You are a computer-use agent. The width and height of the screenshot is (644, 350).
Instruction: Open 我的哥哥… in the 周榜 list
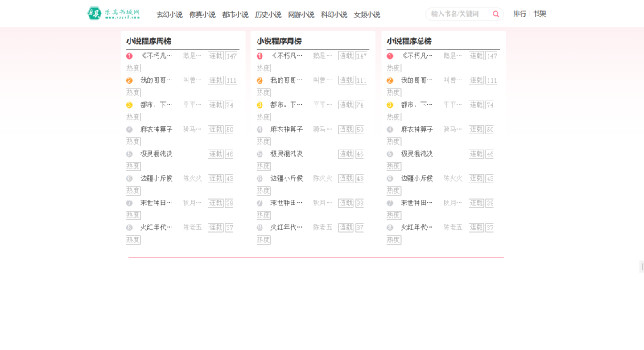(x=156, y=80)
